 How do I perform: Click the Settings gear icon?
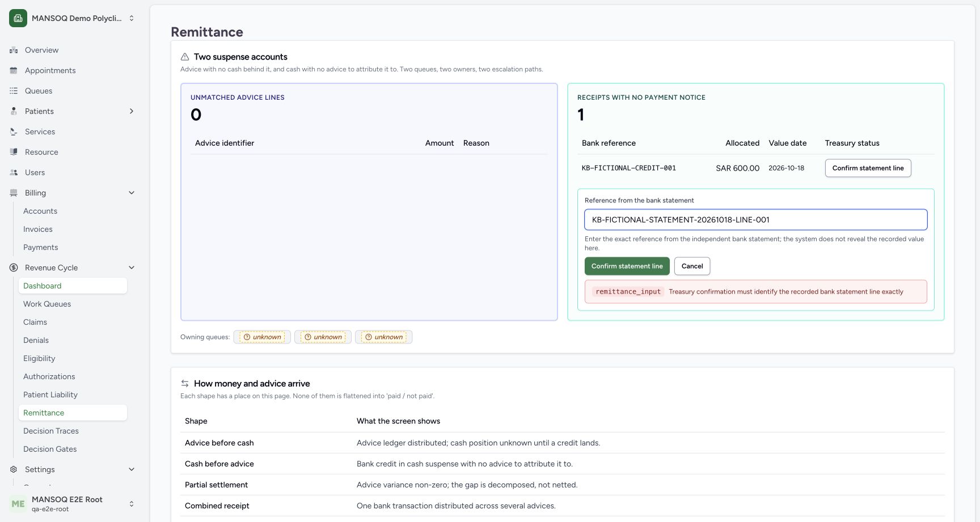pos(14,469)
